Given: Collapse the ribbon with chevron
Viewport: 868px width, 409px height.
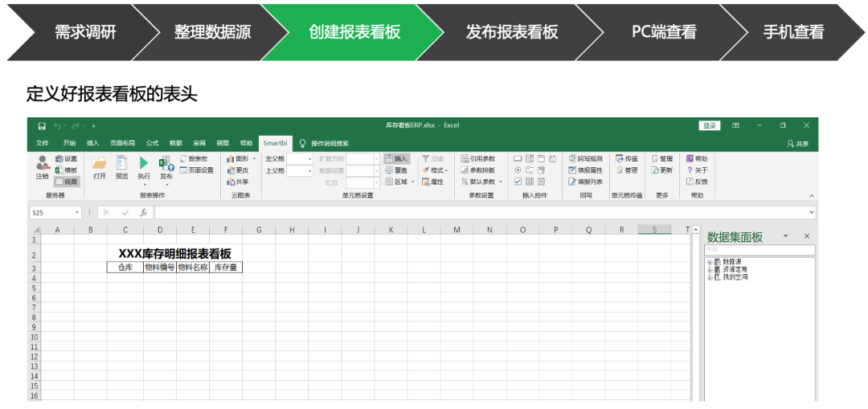Looking at the screenshot, I should coord(812,196).
